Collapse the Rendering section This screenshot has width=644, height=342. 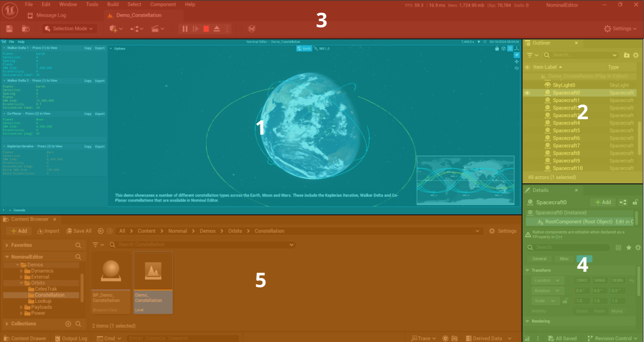click(527, 321)
